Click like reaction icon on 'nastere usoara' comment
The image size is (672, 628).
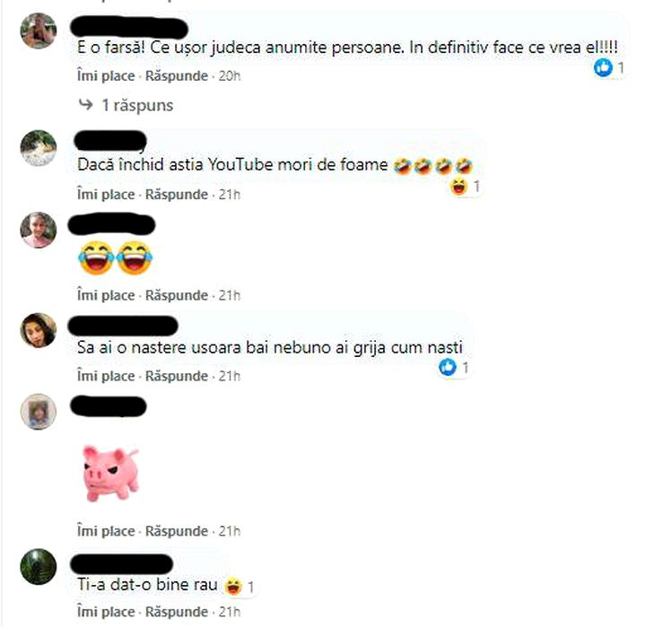(x=448, y=367)
